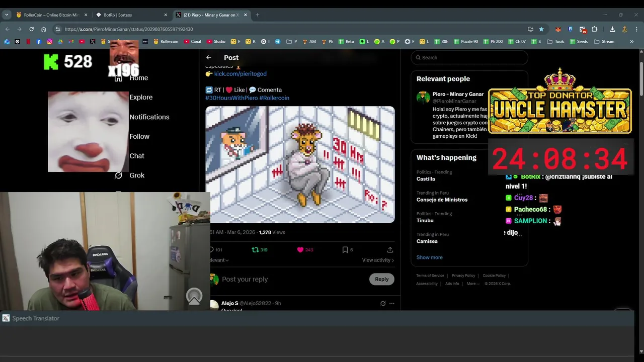Enlarge the pixel-art hamster post image
Image resolution: width=644 pixels, height=362 pixels.
coord(300,164)
